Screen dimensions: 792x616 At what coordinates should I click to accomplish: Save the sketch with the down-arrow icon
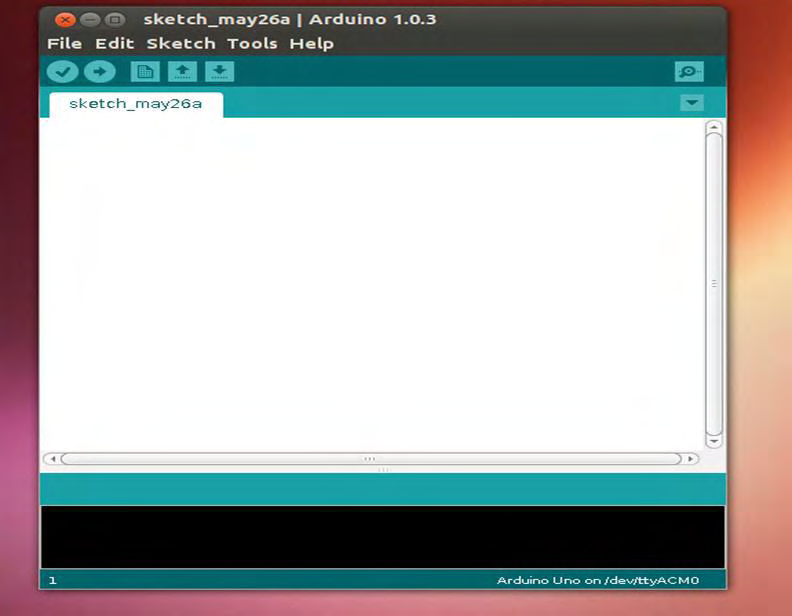pyautogui.click(x=220, y=71)
